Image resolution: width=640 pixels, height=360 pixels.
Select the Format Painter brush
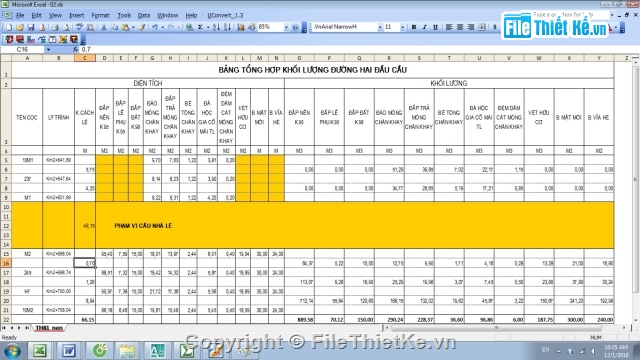142,27
